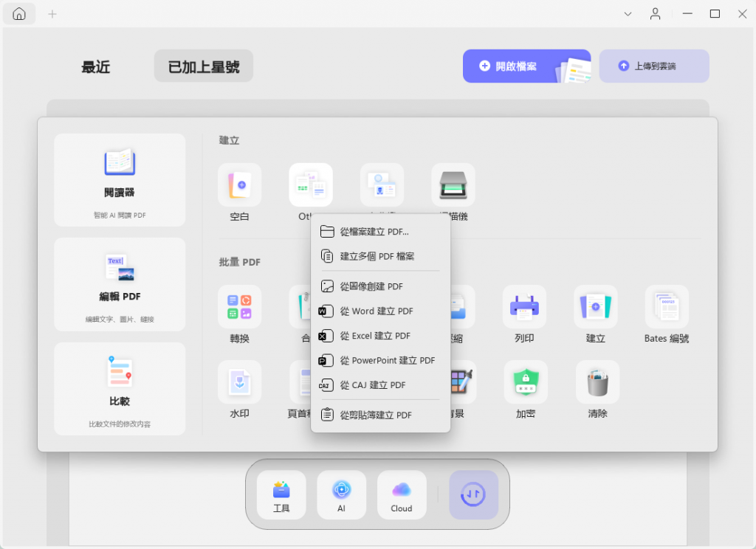The height and width of the screenshot is (549, 756).
Task: Open the 比較 compare card
Action: 120,389
